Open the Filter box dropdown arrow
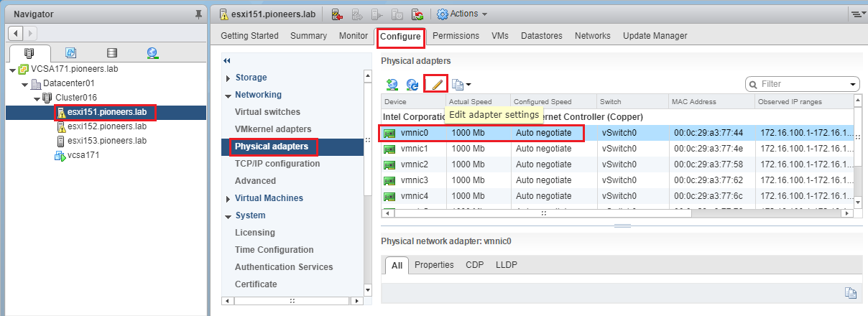Screen dimensions: 868x316 click(x=853, y=84)
